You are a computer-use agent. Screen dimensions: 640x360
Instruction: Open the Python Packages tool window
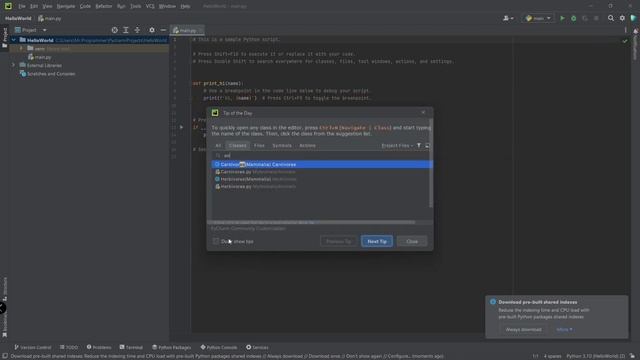point(171,347)
